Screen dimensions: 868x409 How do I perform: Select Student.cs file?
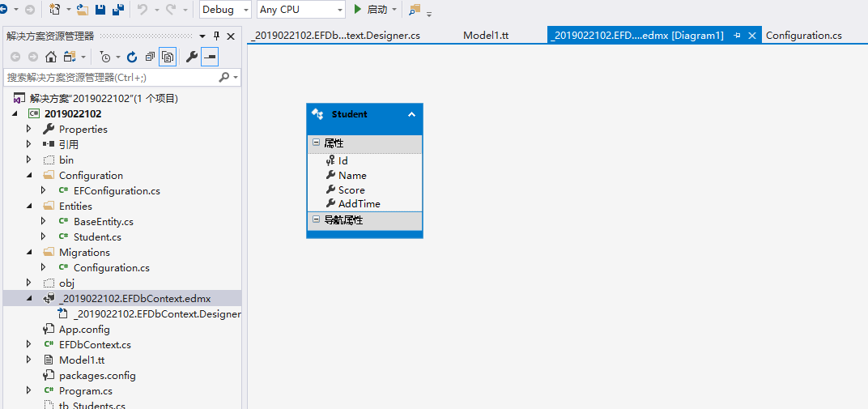click(x=97, y=236)
